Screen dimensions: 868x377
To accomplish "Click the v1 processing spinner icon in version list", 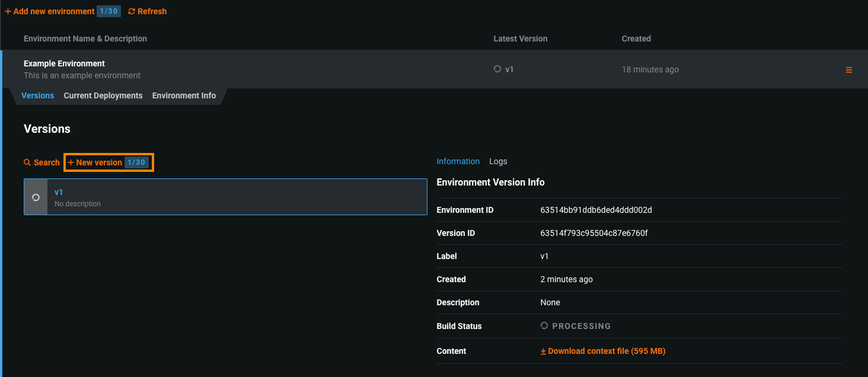I will click(x=36, y=197).
